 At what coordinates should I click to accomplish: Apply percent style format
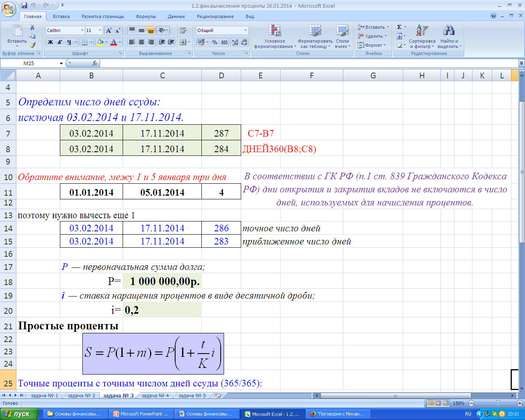[215, 42]
